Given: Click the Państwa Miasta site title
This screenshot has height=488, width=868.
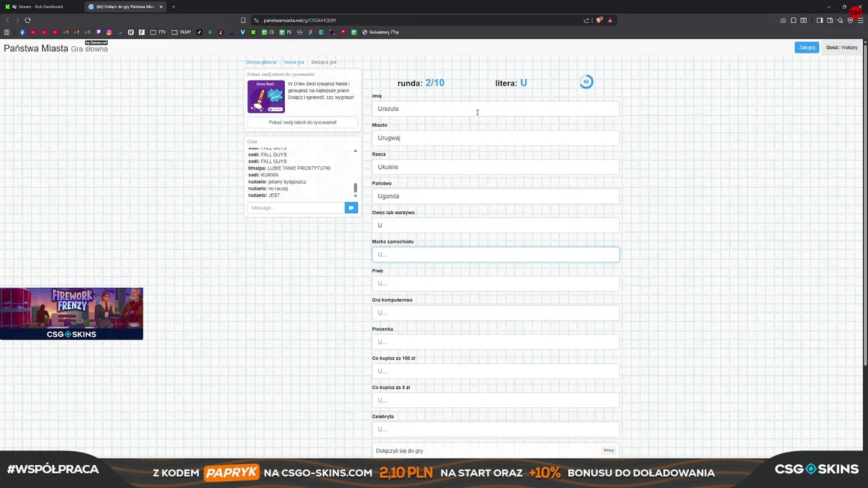Looking at the screenshot, I should click(36, 48).
